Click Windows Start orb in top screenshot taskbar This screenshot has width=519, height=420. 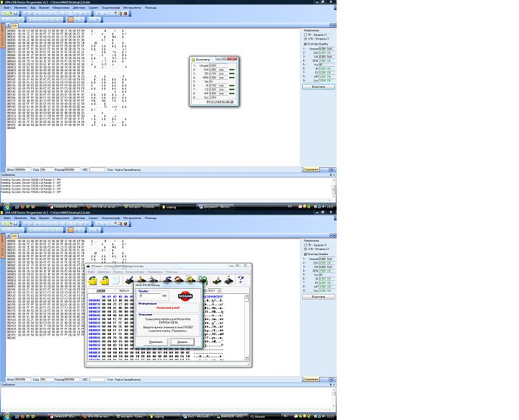pos(6,206)
